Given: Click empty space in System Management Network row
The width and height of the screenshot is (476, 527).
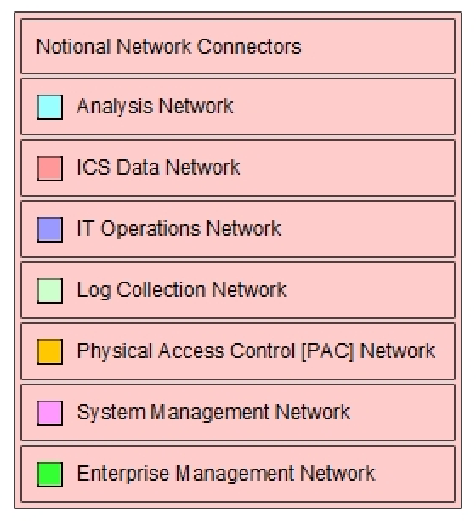Looking at the screenshot, I should click(402, 413).
